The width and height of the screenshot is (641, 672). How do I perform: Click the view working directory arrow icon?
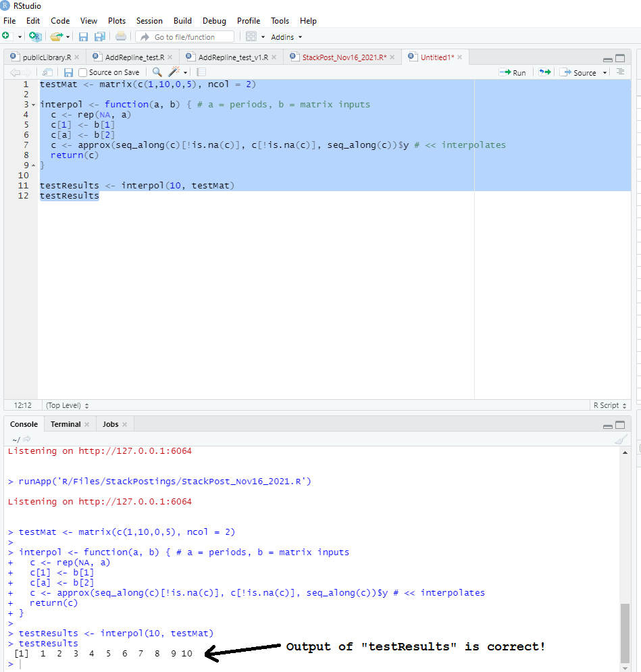pos(27,439)
